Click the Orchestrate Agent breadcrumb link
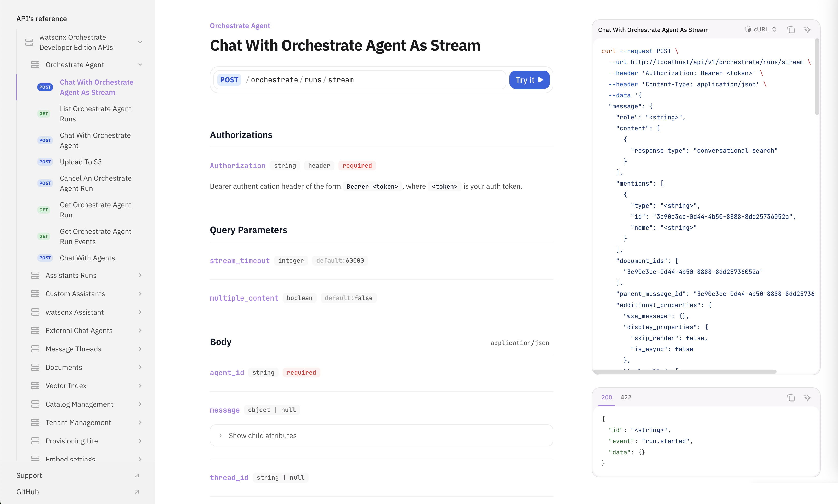 [x=240, y=26]
